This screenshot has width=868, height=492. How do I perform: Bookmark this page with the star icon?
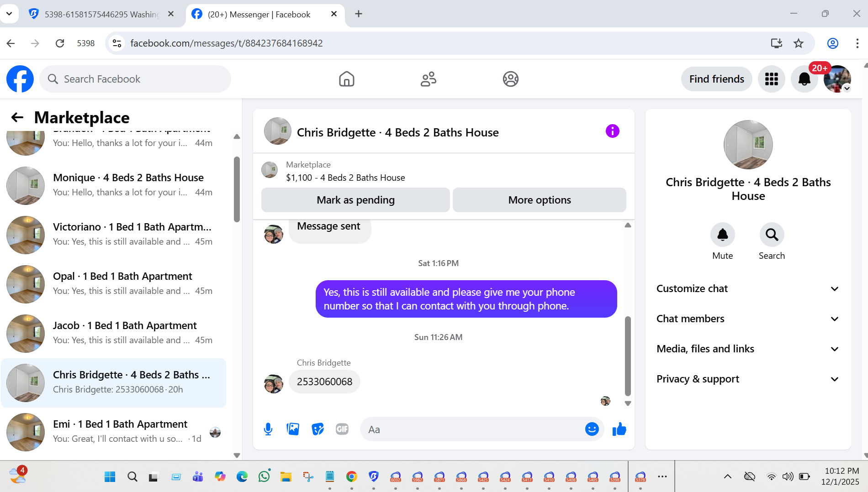799,43
